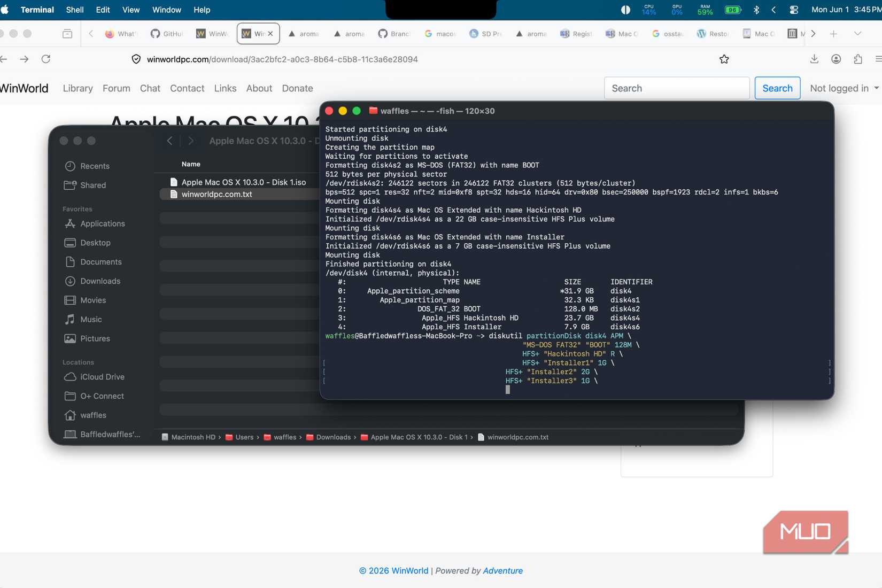This screenshot has height=588, width=882.
Task: Click the RAM usage monitor in the menu bar
Action: coord(705,10)
